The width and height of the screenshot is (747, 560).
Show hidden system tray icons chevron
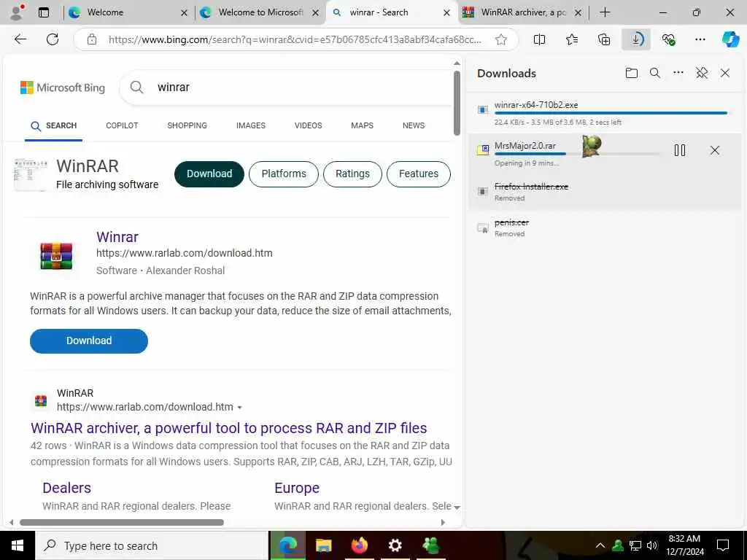point(600,545)
